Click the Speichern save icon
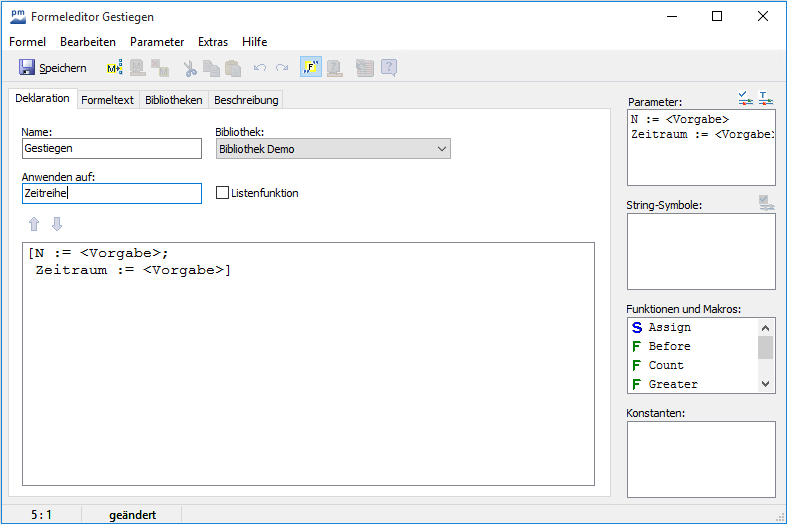787x524 pixels. (27, 68)
